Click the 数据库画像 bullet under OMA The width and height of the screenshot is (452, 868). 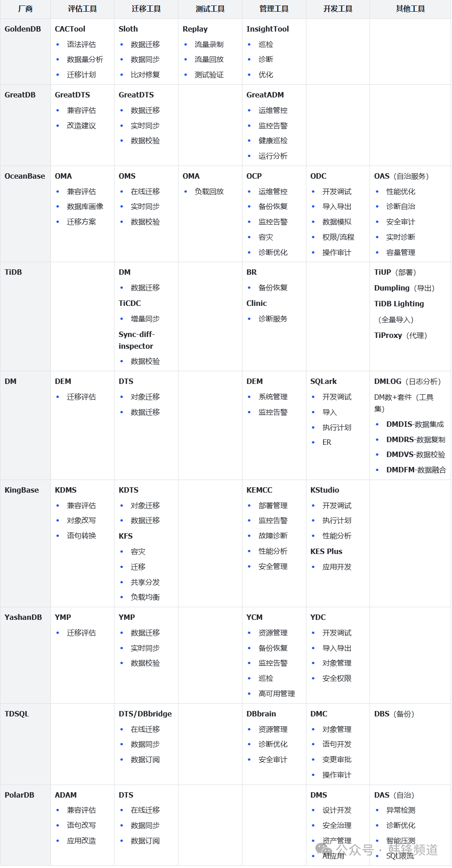pyautogui.click(x=85, y=206)
